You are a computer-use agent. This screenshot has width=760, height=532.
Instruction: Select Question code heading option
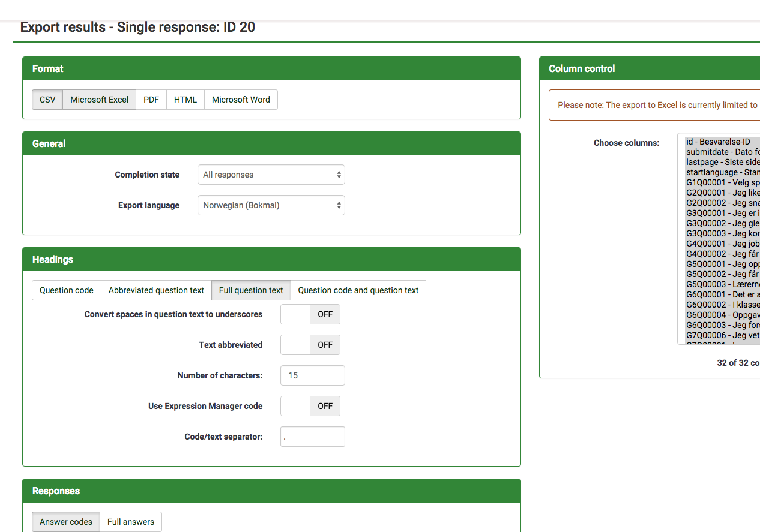click(67, 290)
